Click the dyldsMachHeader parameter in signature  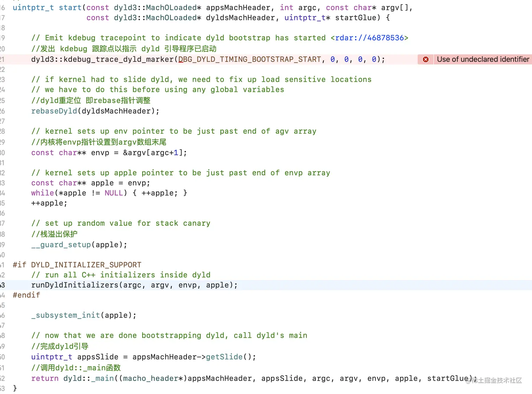click(240, 18)
